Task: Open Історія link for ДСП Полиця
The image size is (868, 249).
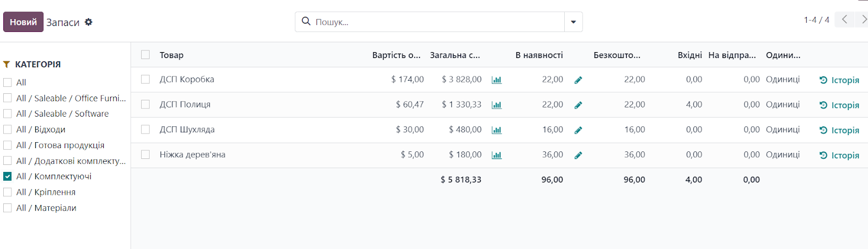Action: (839, 105)
